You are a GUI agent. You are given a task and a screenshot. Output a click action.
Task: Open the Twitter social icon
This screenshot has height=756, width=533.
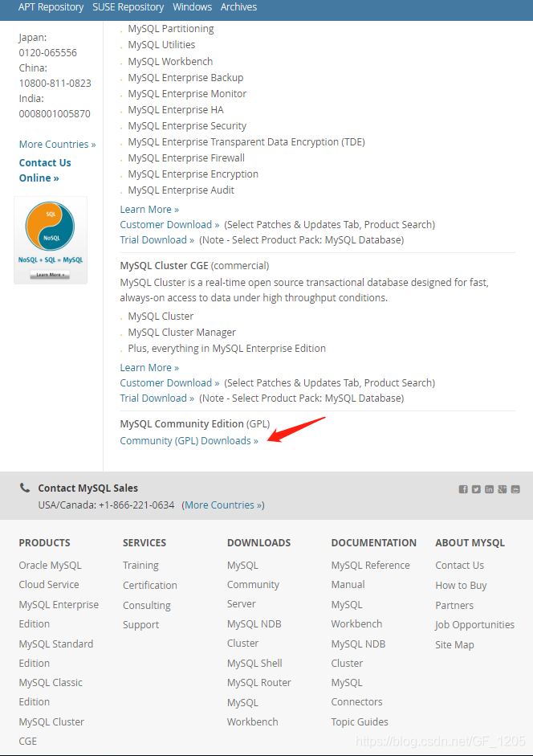click(x=476, y=489)
